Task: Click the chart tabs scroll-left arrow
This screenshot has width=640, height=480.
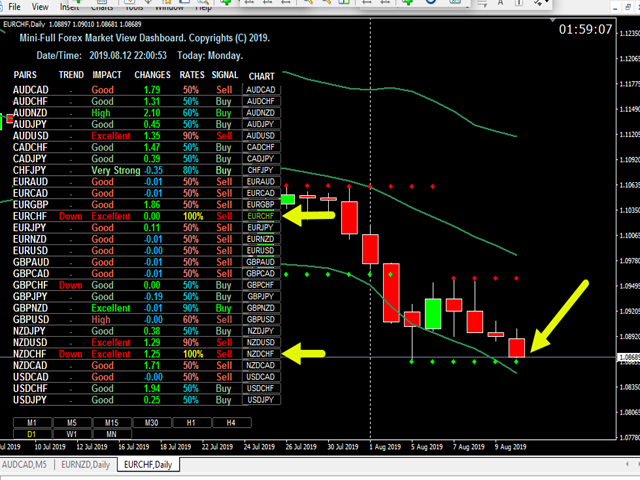Action: point(627,464)
